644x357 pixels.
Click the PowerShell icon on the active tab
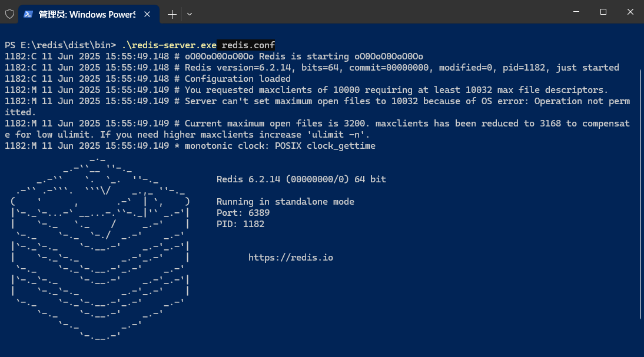tap(28, 14)
